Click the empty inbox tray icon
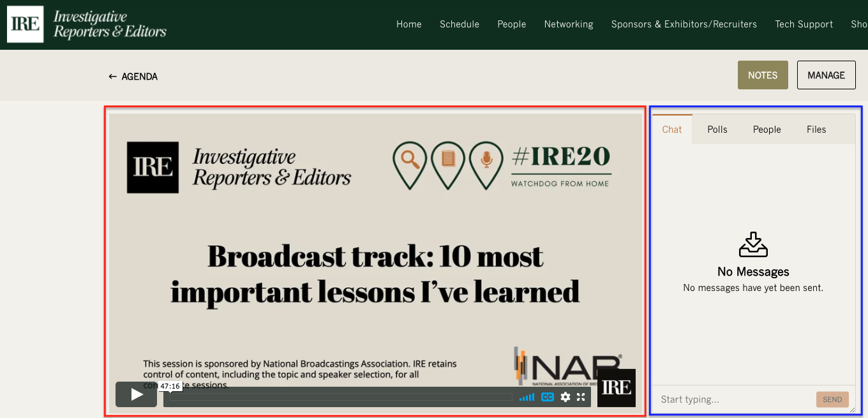 (753, 244)
